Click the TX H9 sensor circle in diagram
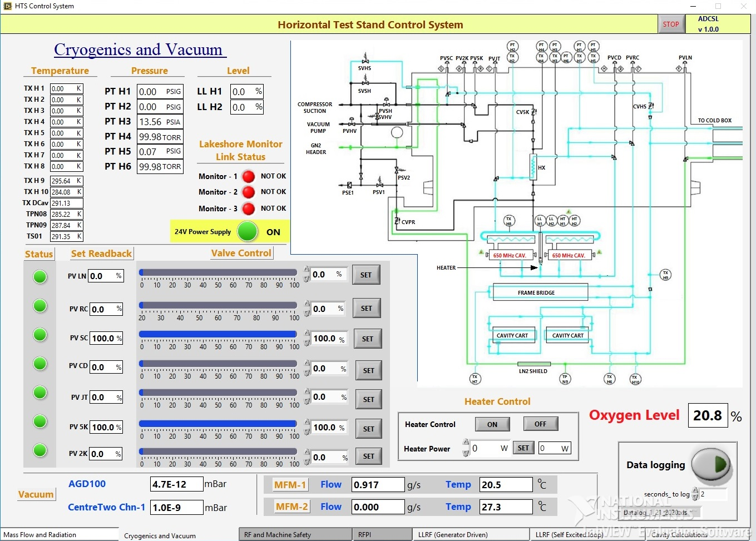The image size is (756, 541). 665,275
